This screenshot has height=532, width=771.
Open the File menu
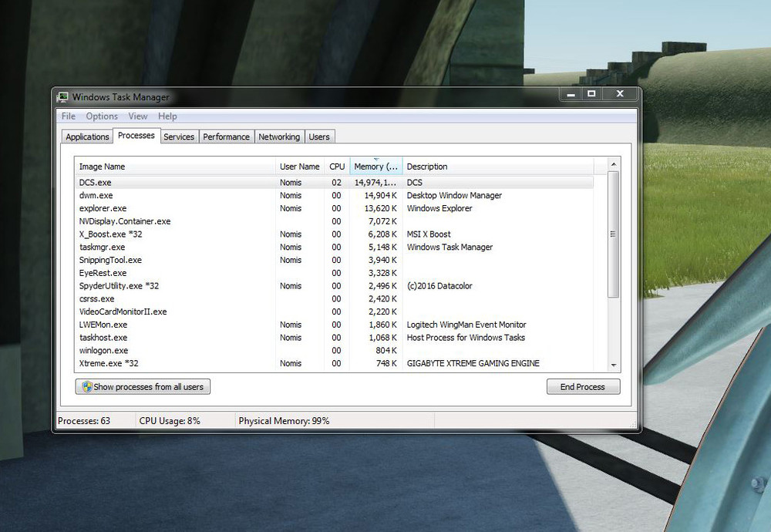click(69, 116)
